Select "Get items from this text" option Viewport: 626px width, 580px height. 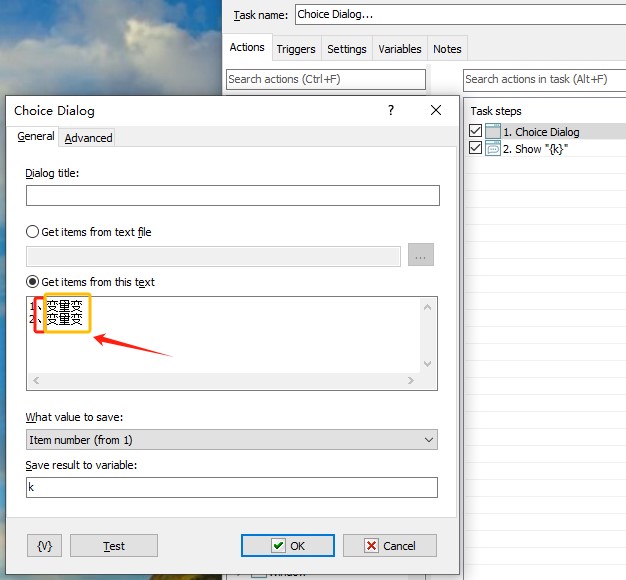(33, 282)
